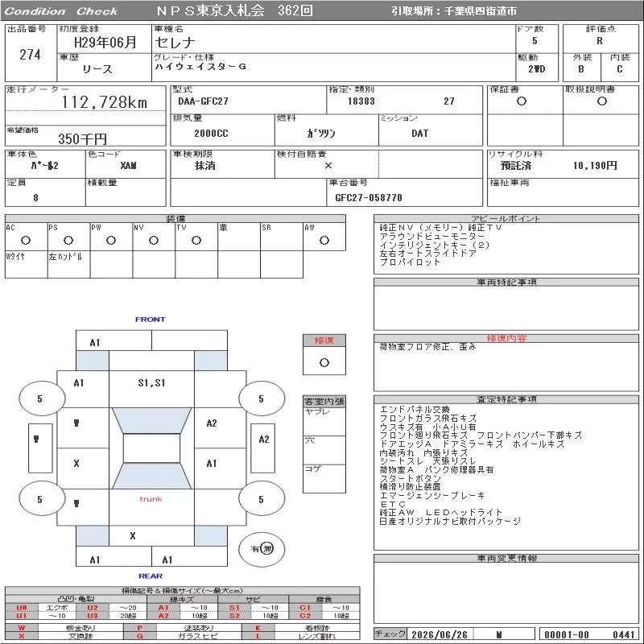Click chassis number GFC27-058770
Image resolution: width=644 pixels, height=644 pixels.
[369, 197]
